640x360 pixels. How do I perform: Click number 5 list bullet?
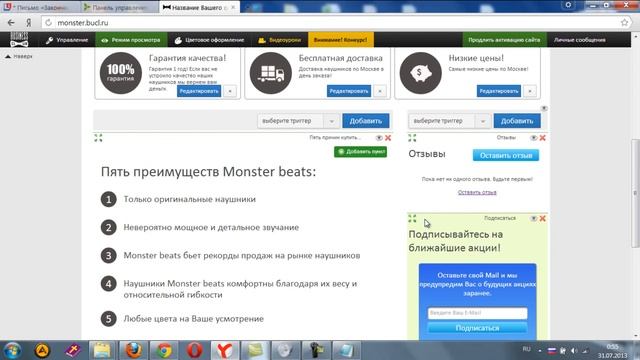coord(109,319)
